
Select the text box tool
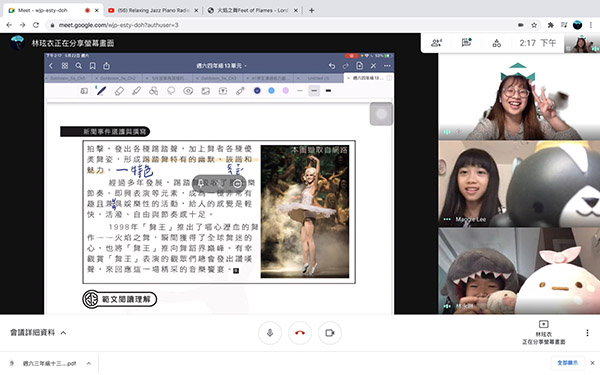coord(223,91)
